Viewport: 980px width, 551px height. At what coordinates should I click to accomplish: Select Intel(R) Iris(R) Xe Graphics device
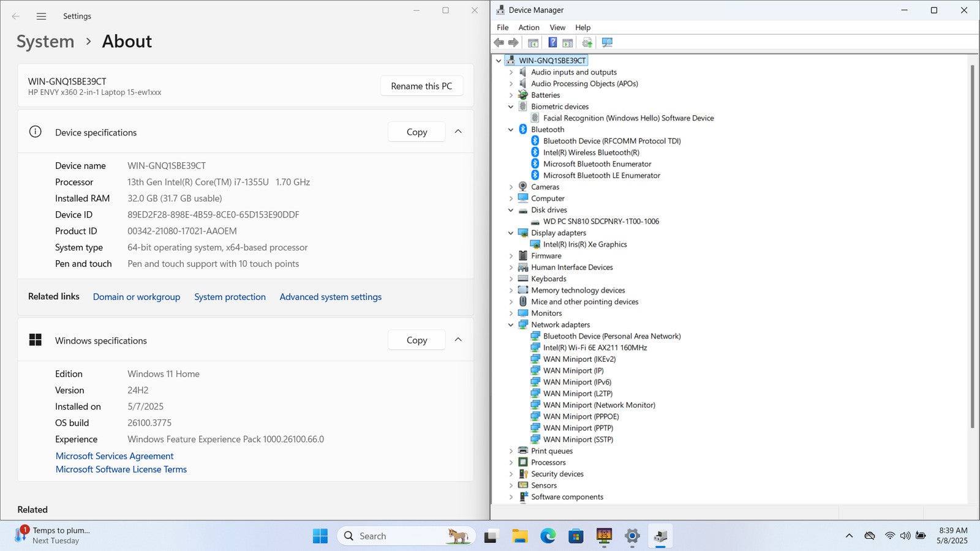point(585,244)
